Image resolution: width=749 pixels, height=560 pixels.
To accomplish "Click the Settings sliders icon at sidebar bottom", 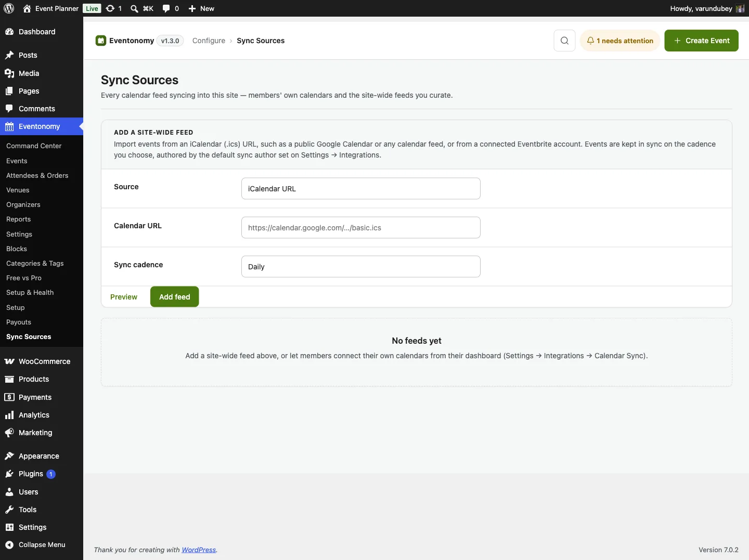I will 9,527.
